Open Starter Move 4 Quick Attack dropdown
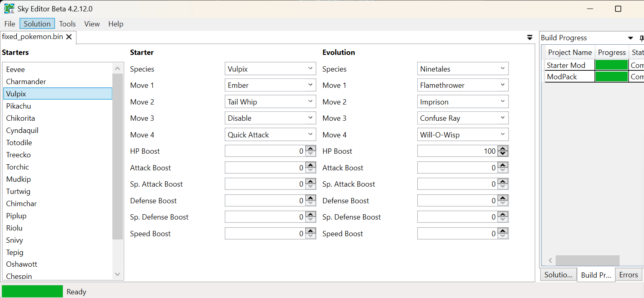 coord(310,135)
